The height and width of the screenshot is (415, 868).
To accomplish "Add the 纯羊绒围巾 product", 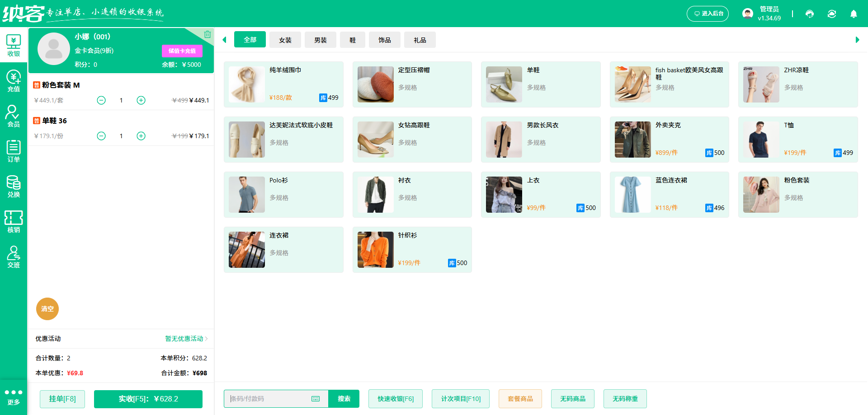I will point(283,84).
